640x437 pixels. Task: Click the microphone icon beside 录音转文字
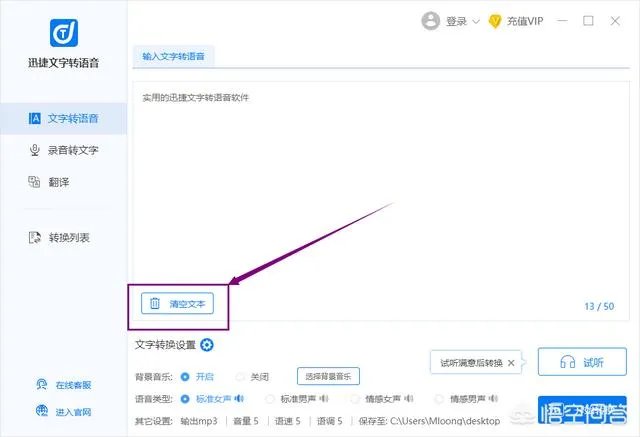(35, 150)
